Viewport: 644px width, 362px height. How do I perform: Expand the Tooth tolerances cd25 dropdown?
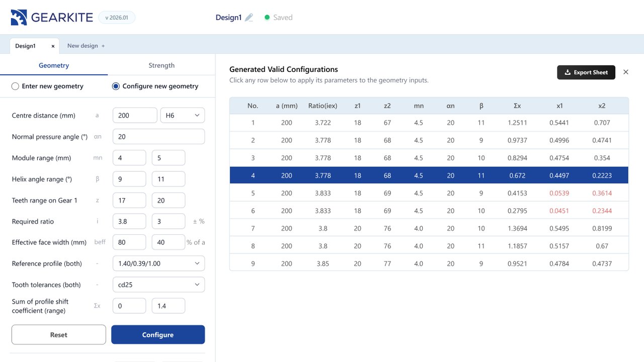pyautogui.click(x=158, y=285)
